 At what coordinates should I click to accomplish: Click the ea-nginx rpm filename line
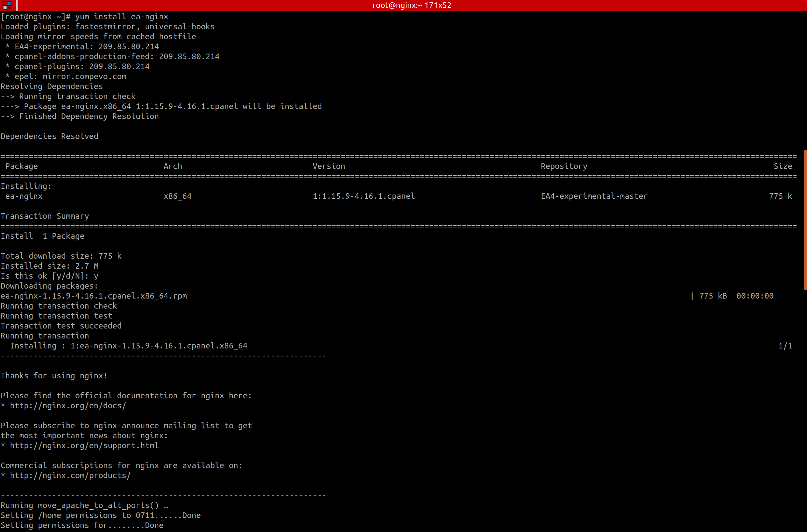coord(94,296)
